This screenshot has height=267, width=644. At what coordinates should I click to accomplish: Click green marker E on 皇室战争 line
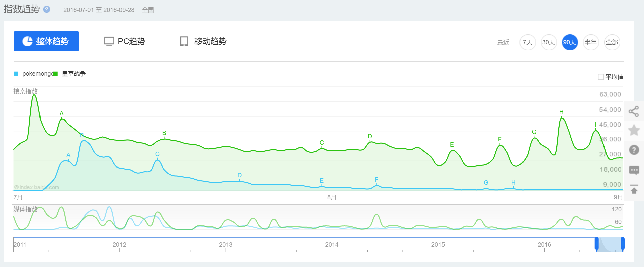pos(452,145)
